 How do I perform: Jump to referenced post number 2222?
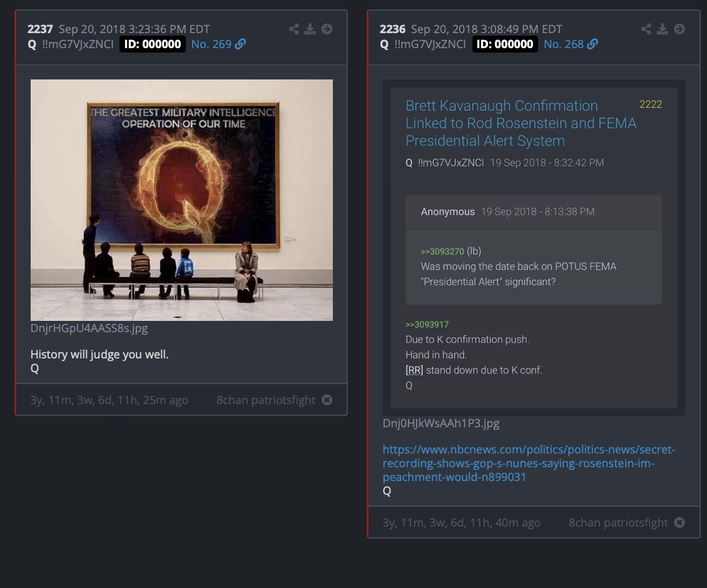[x=651, y=104]
